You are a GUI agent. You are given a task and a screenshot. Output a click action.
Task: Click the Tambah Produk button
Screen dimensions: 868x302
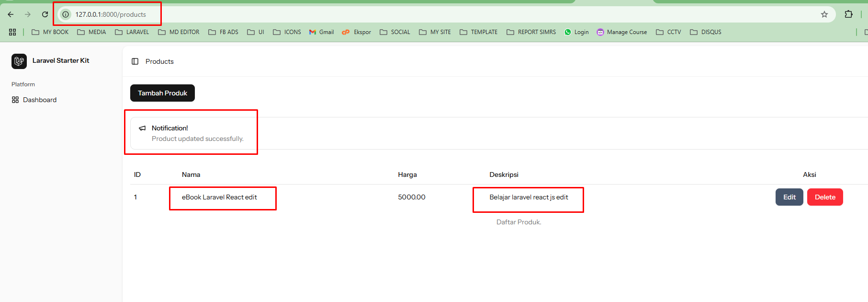coord(162,93)
